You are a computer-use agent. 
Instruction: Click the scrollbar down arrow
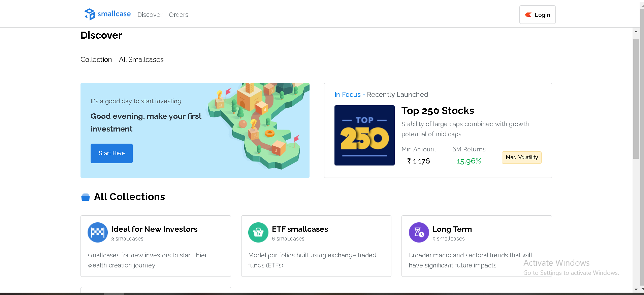(636, 290)
